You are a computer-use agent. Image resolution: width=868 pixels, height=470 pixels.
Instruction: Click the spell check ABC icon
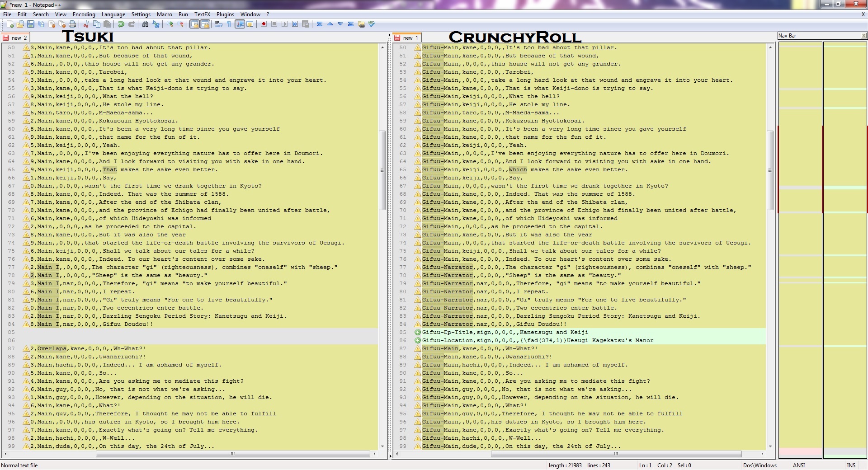pyautogui.click(x=372, y=24)
